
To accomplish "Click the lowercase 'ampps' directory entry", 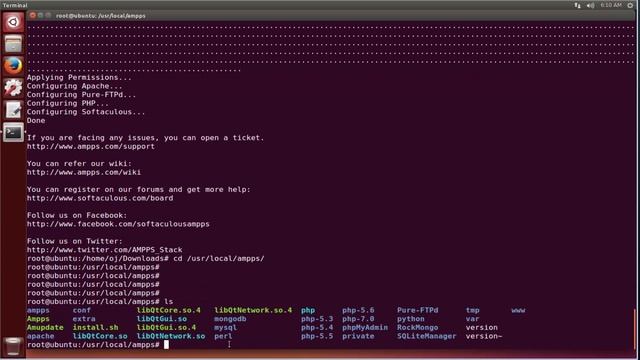I will [x=38, y=310].
